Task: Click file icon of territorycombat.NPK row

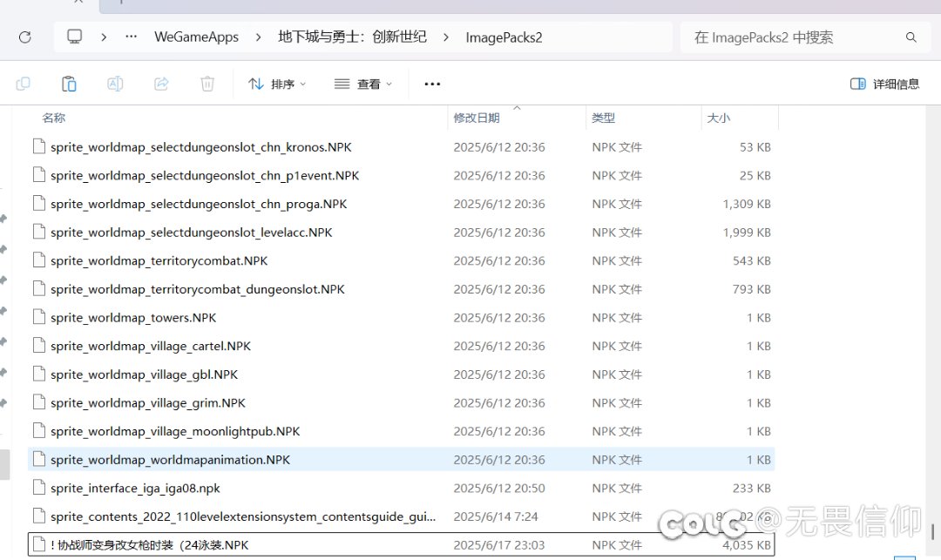Action: click(39, 260)
